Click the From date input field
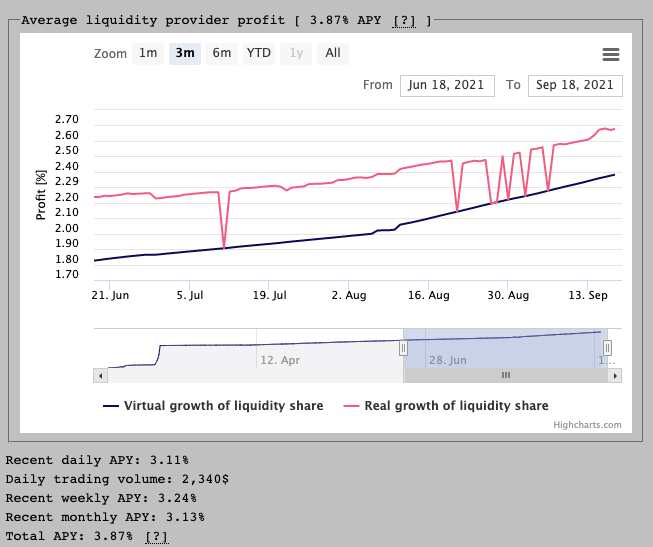Image resolution: width=653 pixels, height=547 pixels. [447, 85]
